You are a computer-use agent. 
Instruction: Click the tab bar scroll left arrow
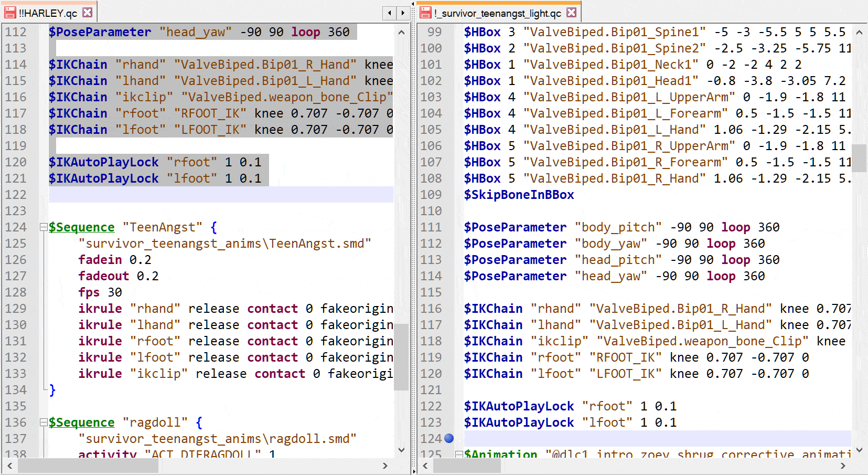[x=389, y=13]
